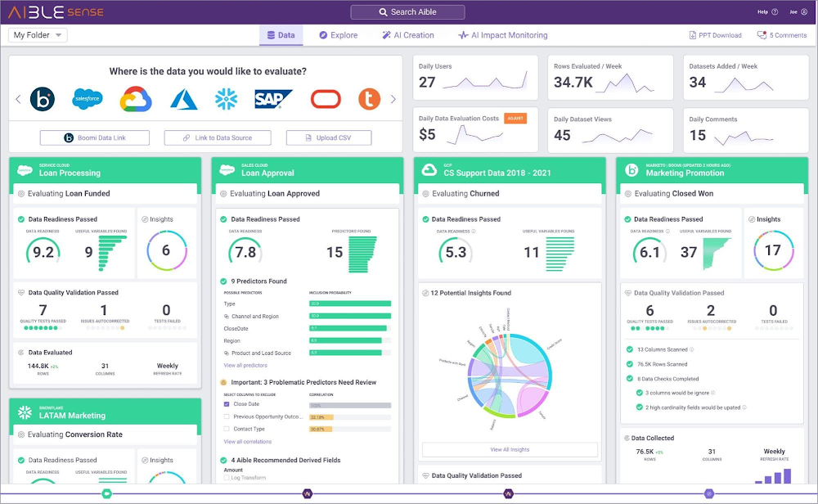Click the Type predictor probability bar
This screenshot has height=504, width=818.
tap(350, 304)
